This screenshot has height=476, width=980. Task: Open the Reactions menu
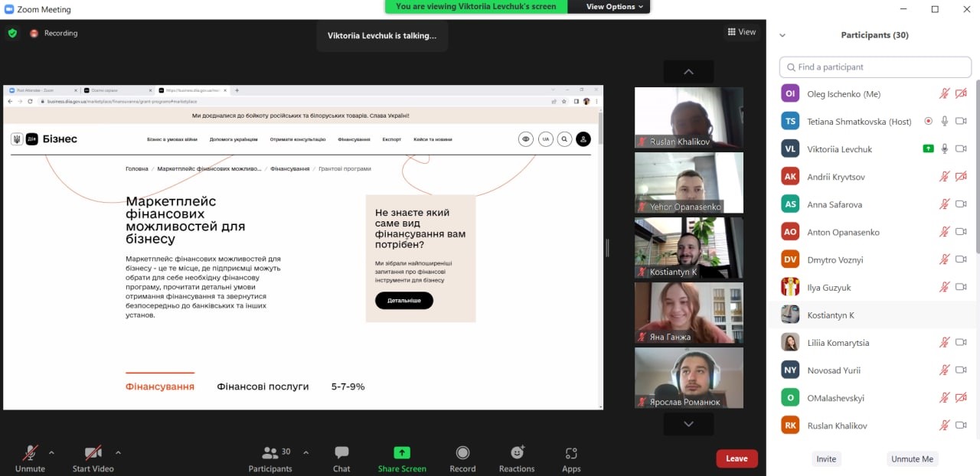click(x=517, y=453)
